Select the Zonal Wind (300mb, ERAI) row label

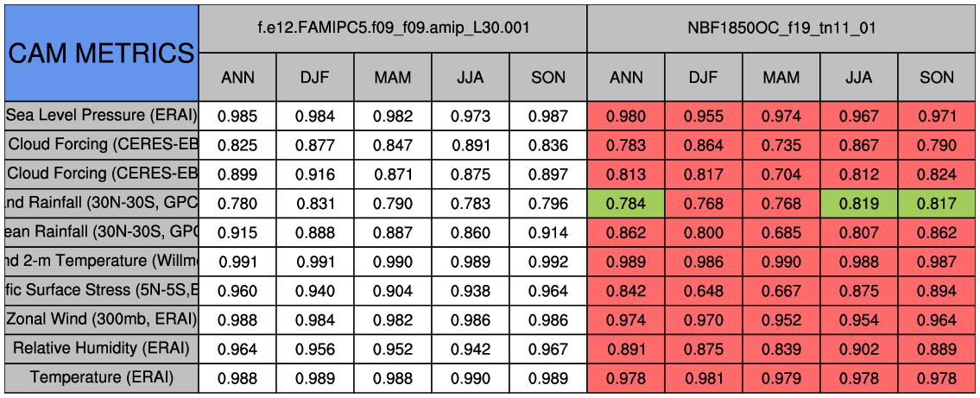pyautogui.click(x=101, y=319)
